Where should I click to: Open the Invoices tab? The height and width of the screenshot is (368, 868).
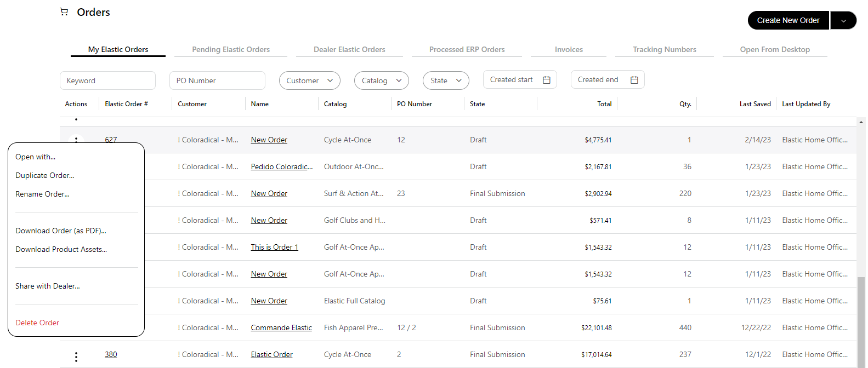569,49
